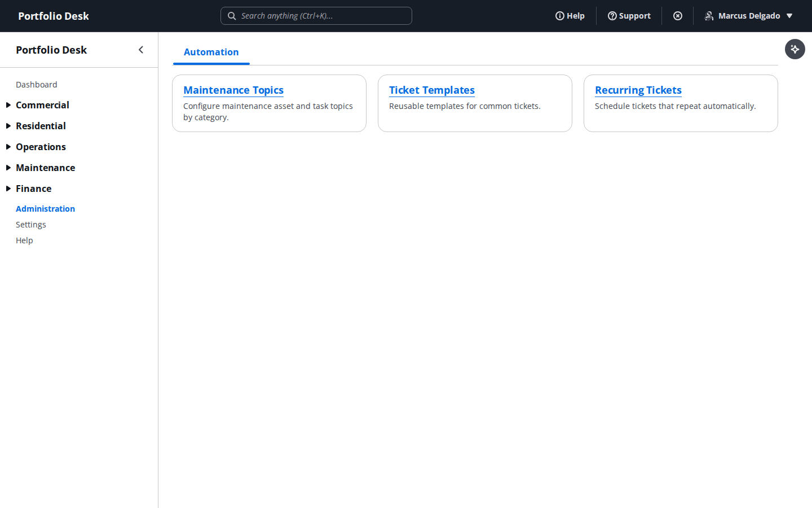This screenshot has height=508, width=812.
Task: Open the AI assistant sparkle button
Action: pyautogui.click(x=795, y=49)
